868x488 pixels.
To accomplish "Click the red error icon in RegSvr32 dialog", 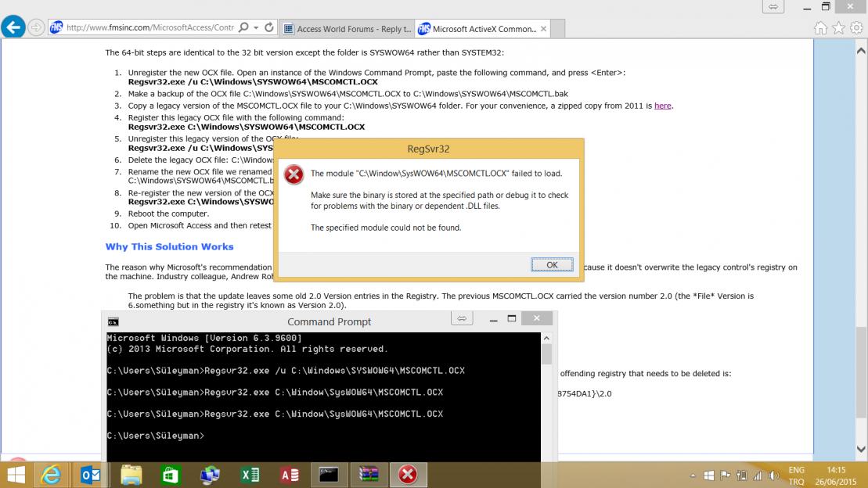I will tap(294, 175).
